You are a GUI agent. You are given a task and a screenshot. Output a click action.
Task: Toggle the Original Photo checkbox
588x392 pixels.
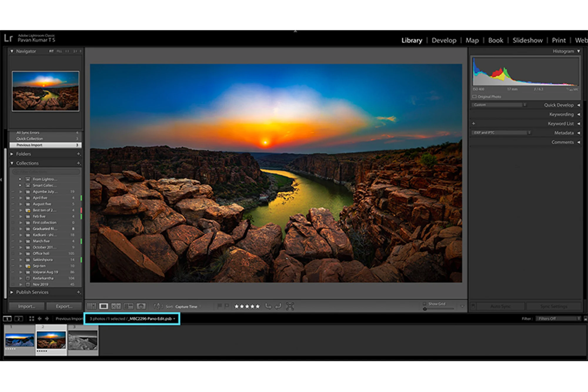coord(474,96)
